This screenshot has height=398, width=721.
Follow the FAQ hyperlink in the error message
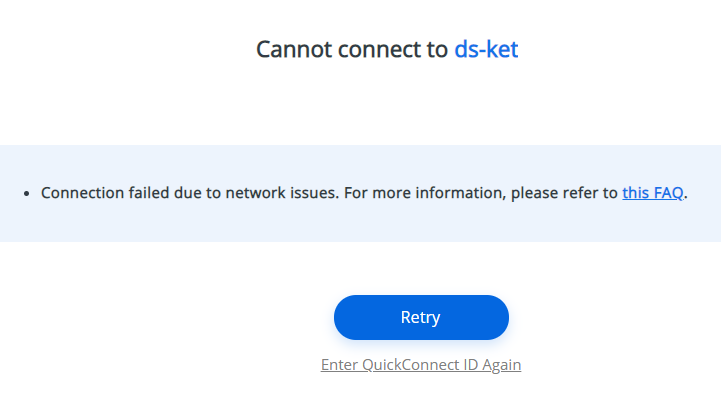click(652, 193)
